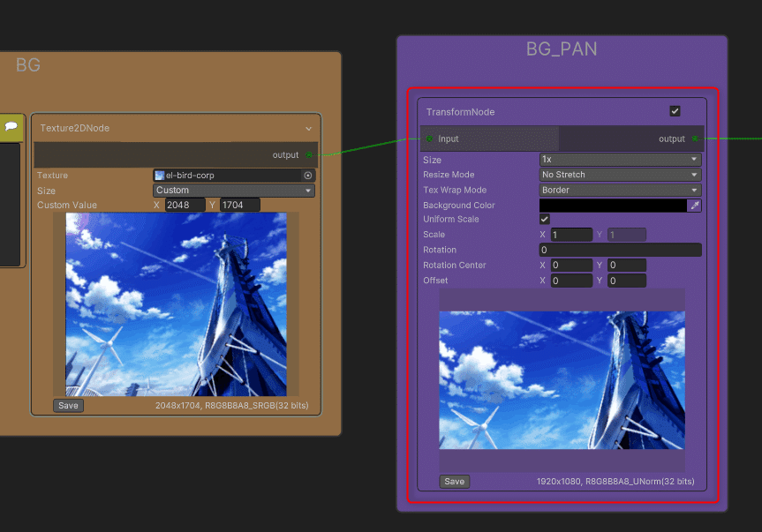Click the Custom Value Y field 1704

(240, 205)
